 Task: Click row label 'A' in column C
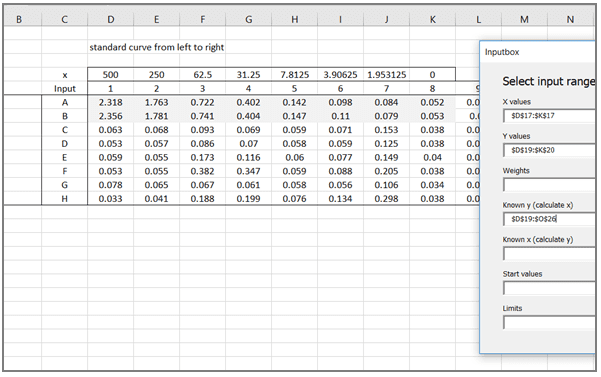click(64, 102)
